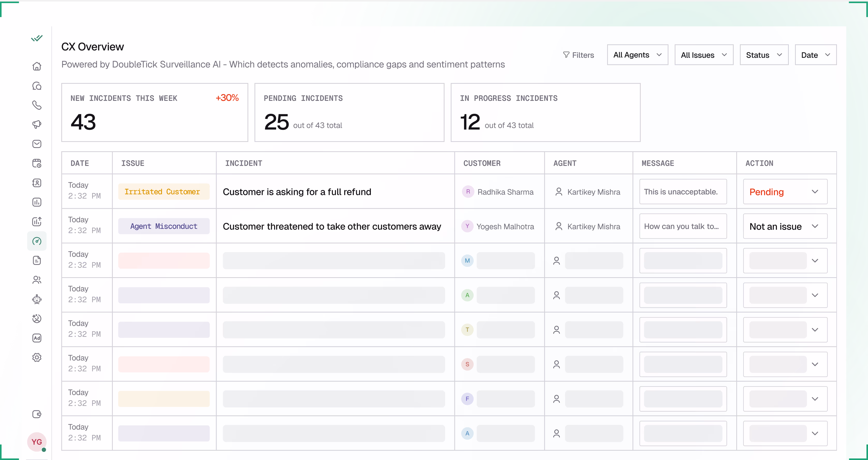Open the email inbox icon
The image size is (868, 460).
coord(37,144)
